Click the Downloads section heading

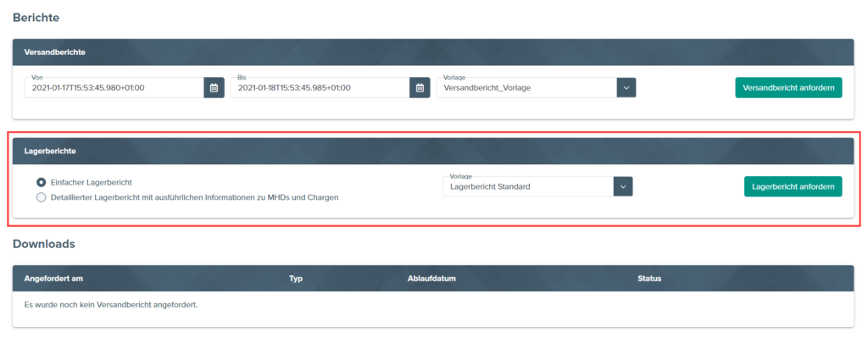click(x=44, y=244)
